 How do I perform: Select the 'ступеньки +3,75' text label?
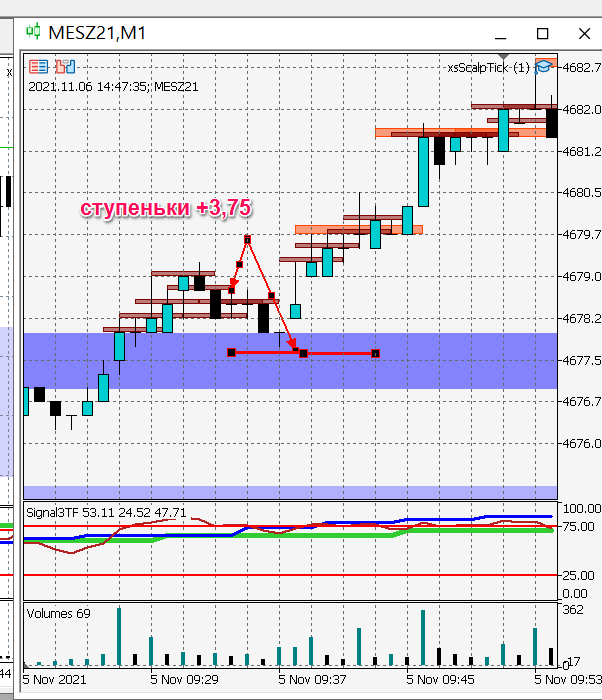click(166, 208)
